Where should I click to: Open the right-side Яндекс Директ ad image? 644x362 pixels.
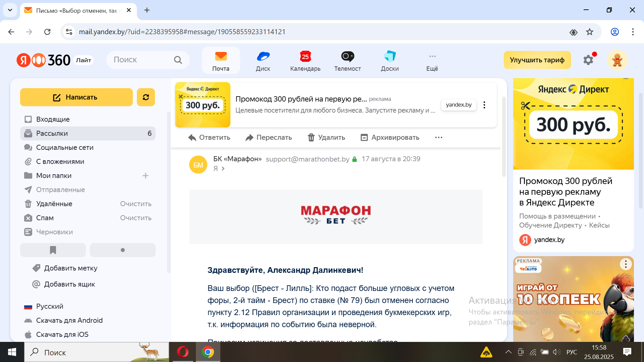tap(574, 124)
